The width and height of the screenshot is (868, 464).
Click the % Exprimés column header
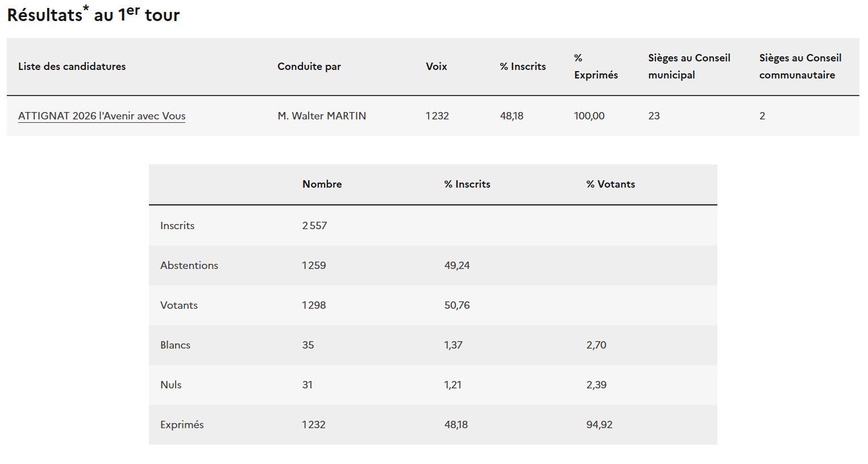[x=595, y=67]
